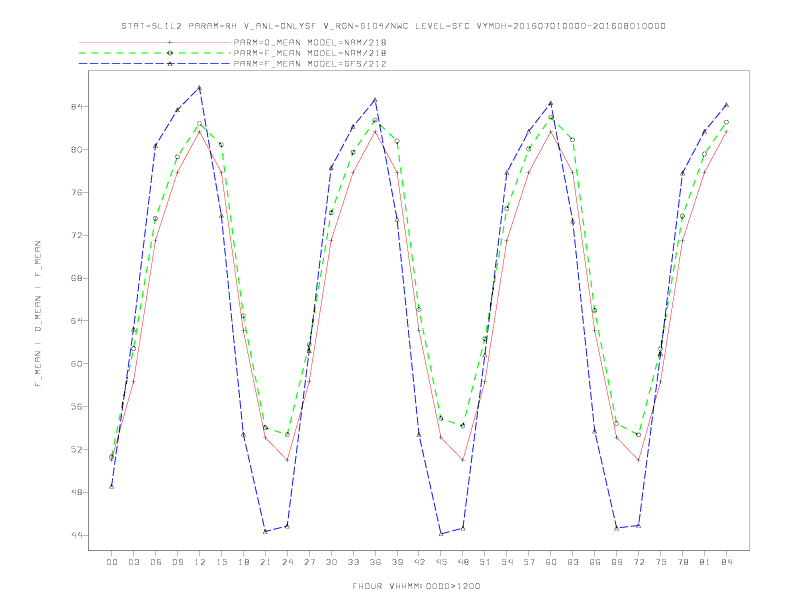Click x-axis forecast hour label 75
The image size is (792, 612).
pos(661,562)
